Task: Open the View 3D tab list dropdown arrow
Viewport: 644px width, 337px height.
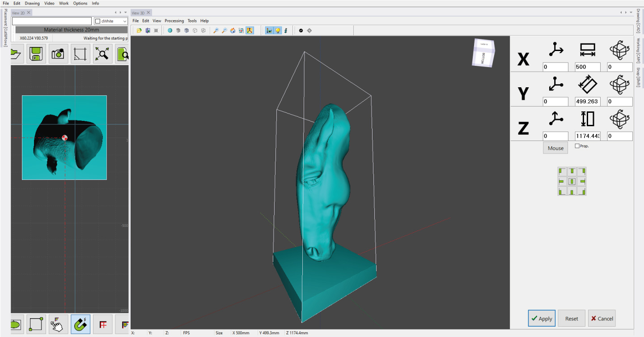Action: pos(632,13)
